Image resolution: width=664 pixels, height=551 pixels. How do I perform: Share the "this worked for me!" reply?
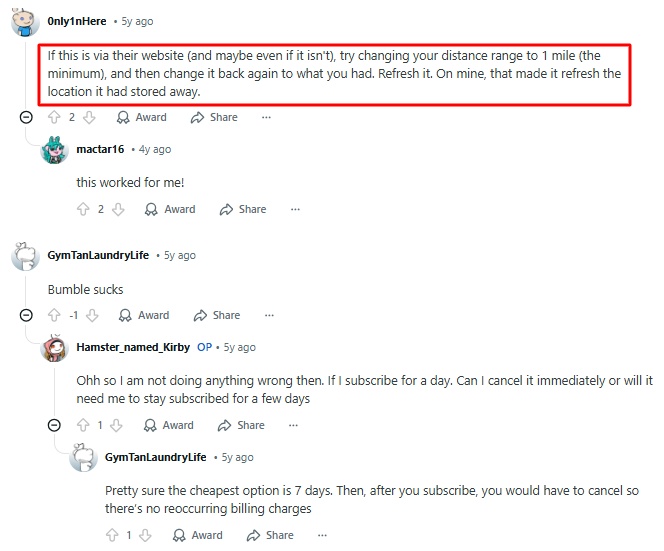(x=243, y=209)
